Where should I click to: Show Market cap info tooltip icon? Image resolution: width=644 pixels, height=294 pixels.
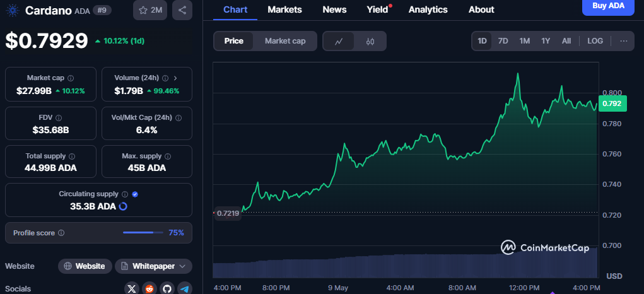tap(71, 78)
